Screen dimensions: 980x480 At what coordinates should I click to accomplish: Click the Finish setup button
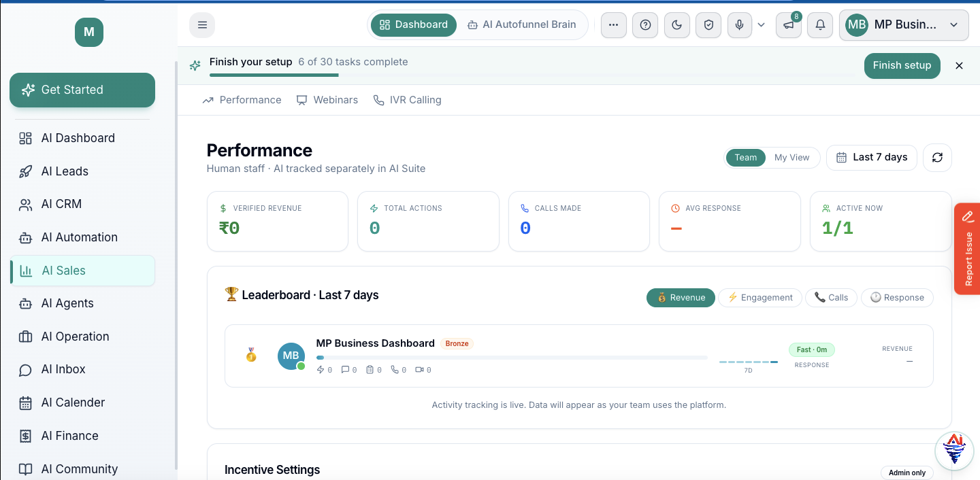(902, 65)
